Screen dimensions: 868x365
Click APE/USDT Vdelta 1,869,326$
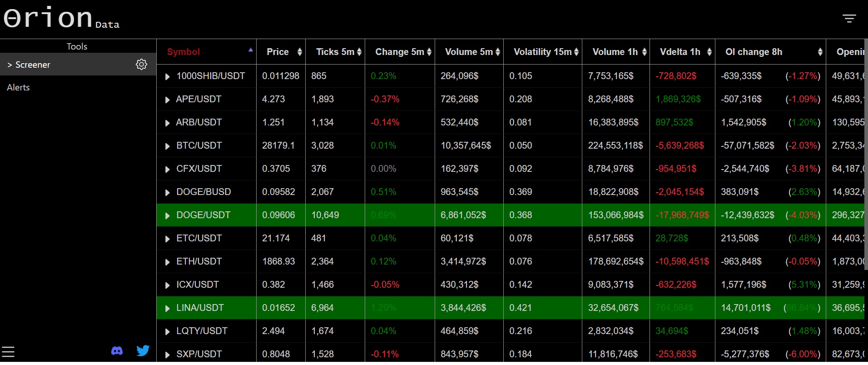[x=678, y=99]
